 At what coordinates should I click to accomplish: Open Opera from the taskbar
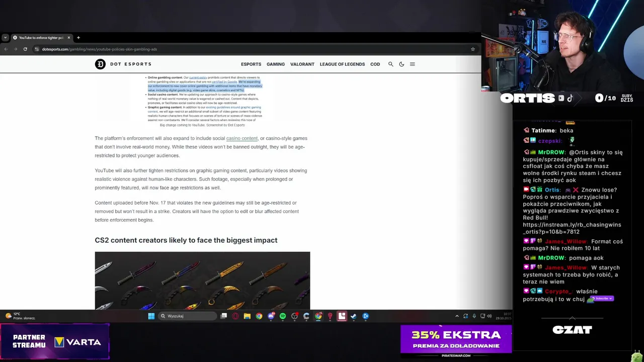tap(235, 316)
